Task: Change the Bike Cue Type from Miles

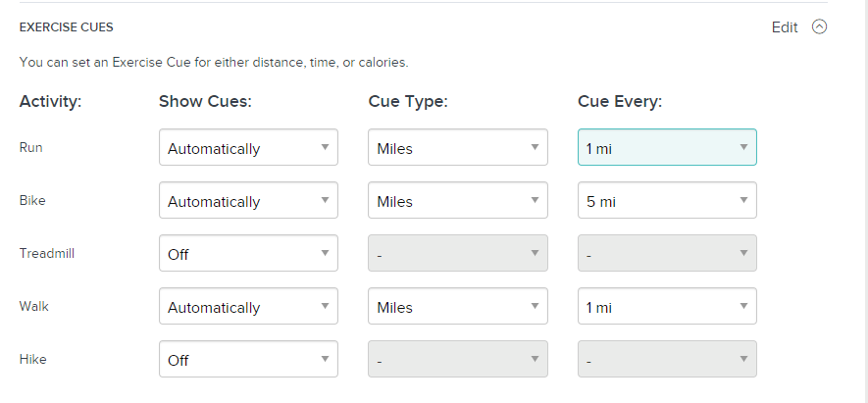Action: coord(458,200)
